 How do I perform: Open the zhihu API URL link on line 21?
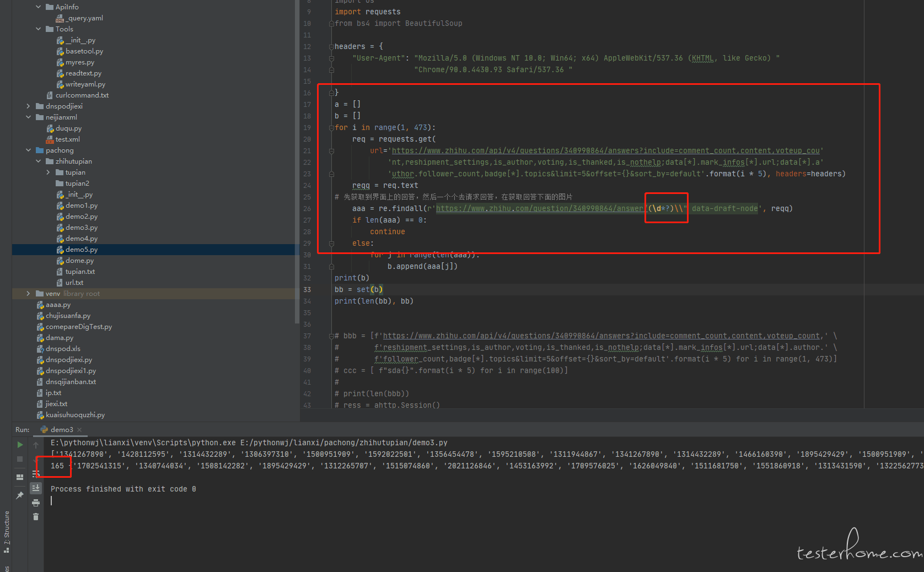coord(606,151)
